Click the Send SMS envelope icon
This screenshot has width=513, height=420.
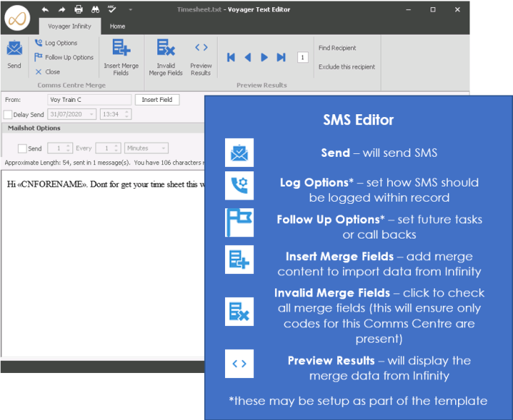pyautogui.click(x=14, y=50)
